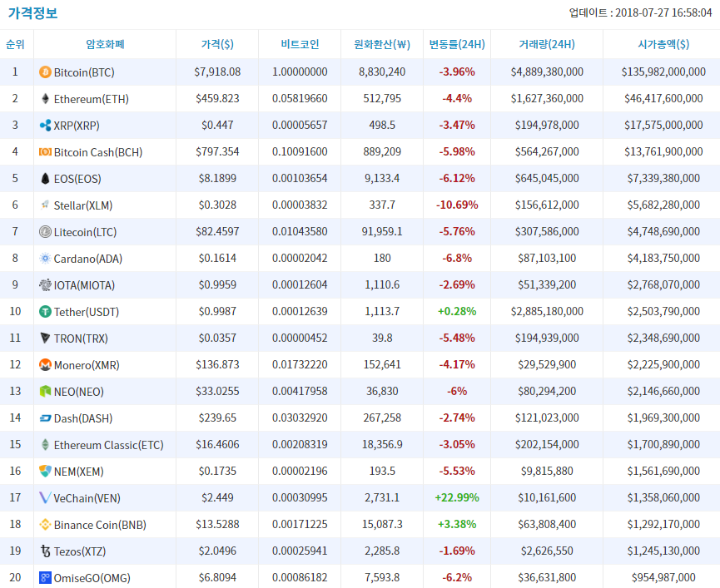This screenshot has width=720, height=588.
Task: Click the Monero logo icon
Action: tap(45, 364)
